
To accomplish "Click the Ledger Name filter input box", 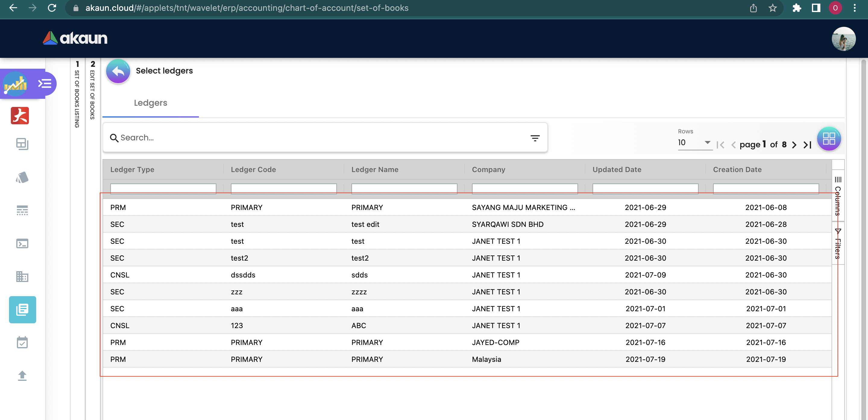I will pos(404,188).
